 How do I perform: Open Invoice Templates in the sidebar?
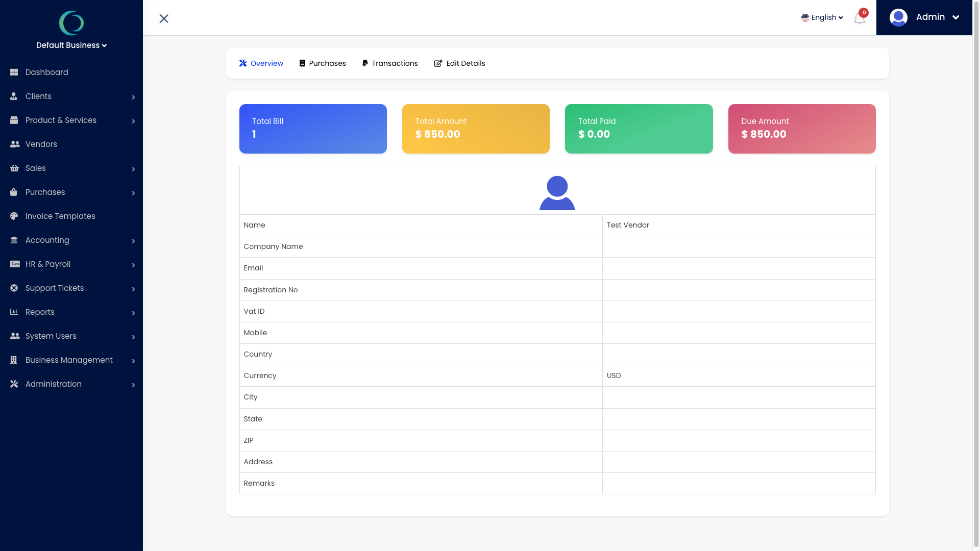click(60, 216)
